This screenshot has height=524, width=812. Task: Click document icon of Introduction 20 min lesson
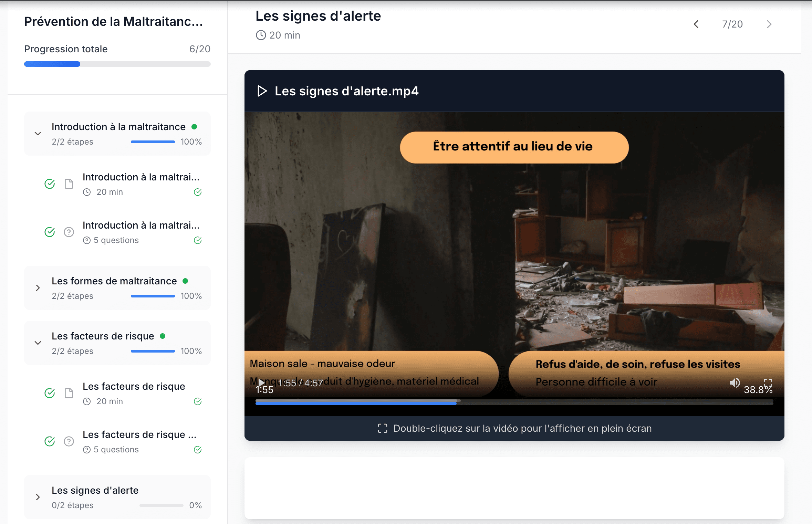(69, 184)
